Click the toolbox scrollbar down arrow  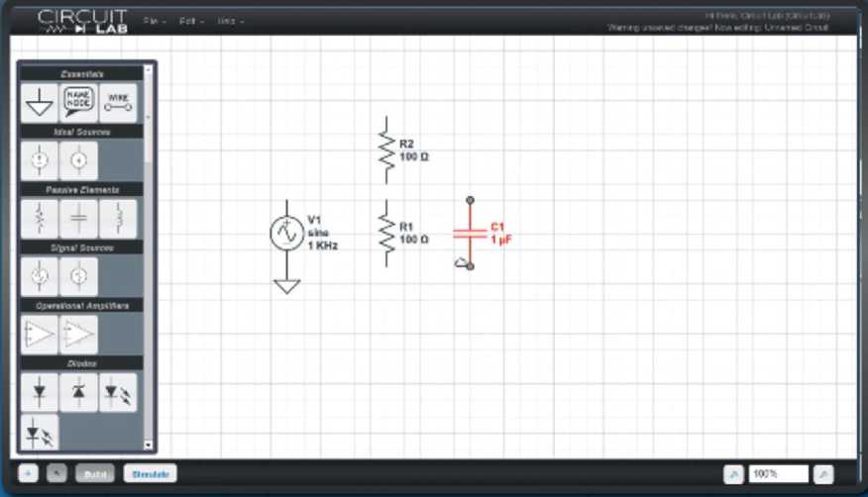click(x=148, y=446)
